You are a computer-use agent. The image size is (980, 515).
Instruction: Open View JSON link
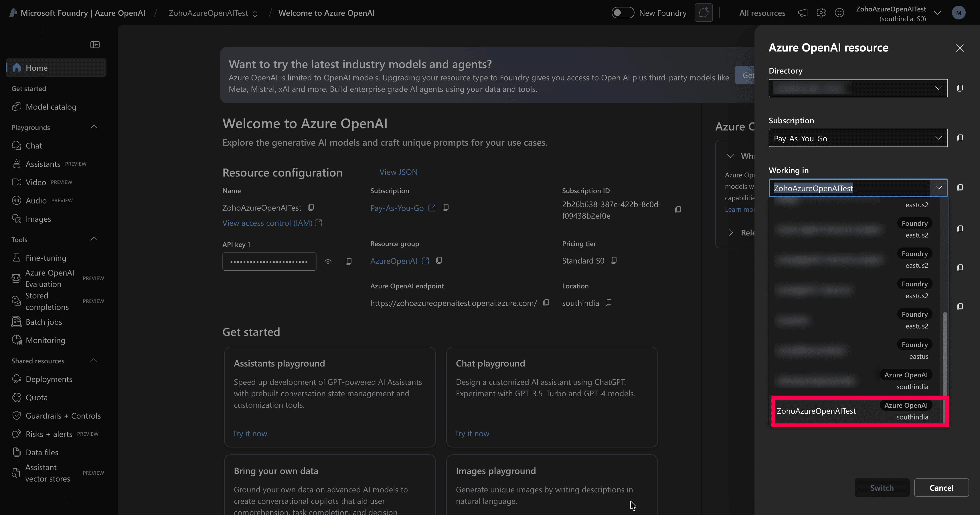coord(398,172)
